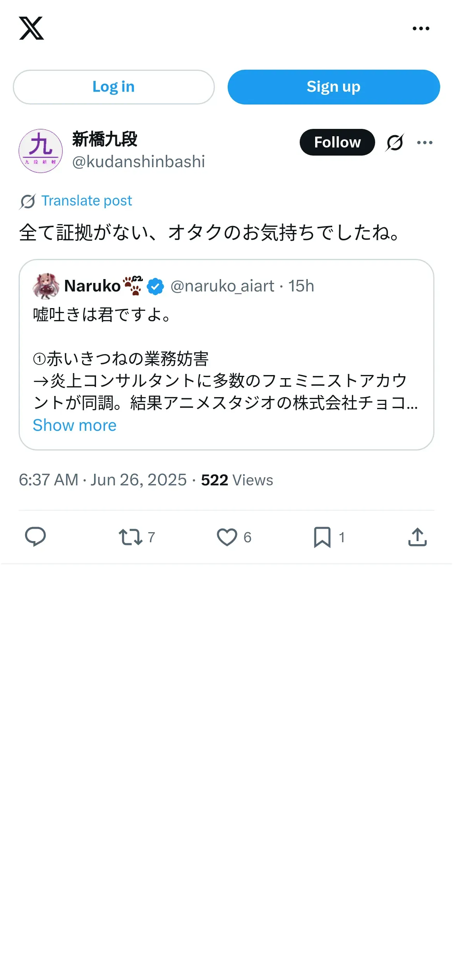Click the reply speech bubble icon

coord(35,537)
